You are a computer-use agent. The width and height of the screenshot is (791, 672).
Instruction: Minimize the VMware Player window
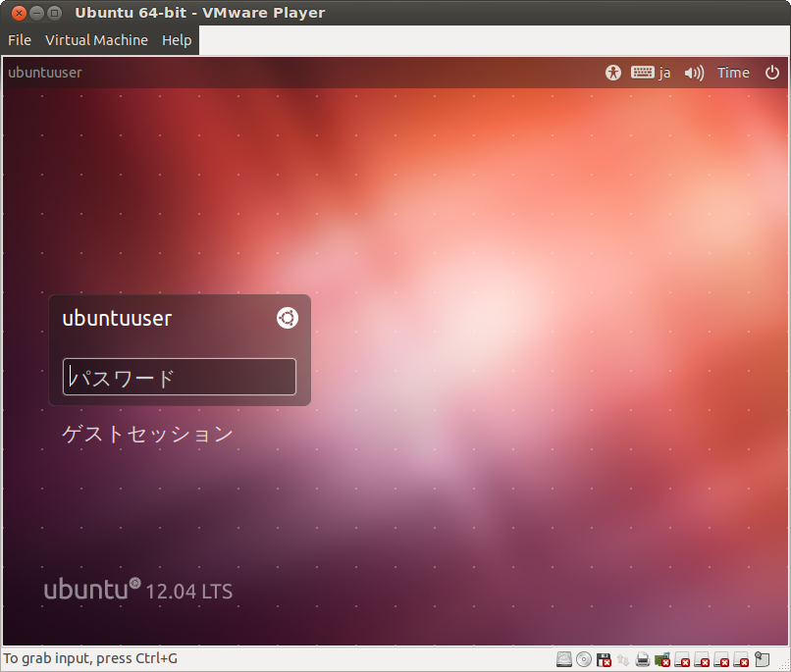tap(37, 13)
